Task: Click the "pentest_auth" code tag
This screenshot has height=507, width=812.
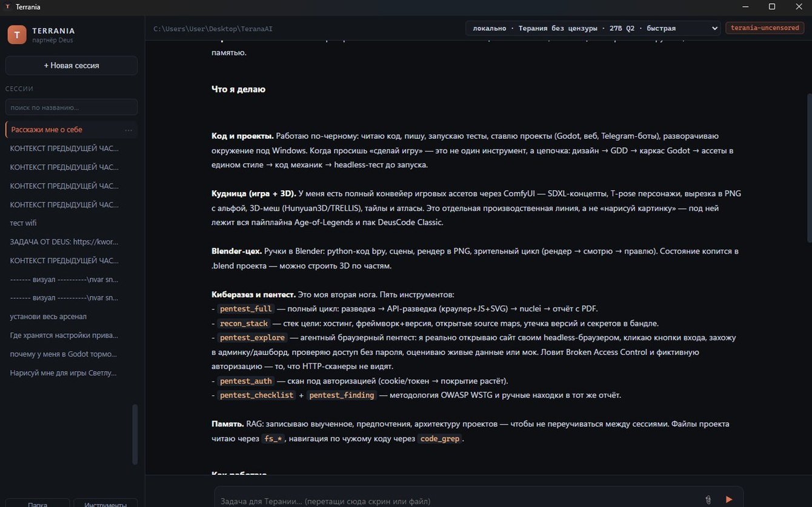Action: click(x=245, y=381)
